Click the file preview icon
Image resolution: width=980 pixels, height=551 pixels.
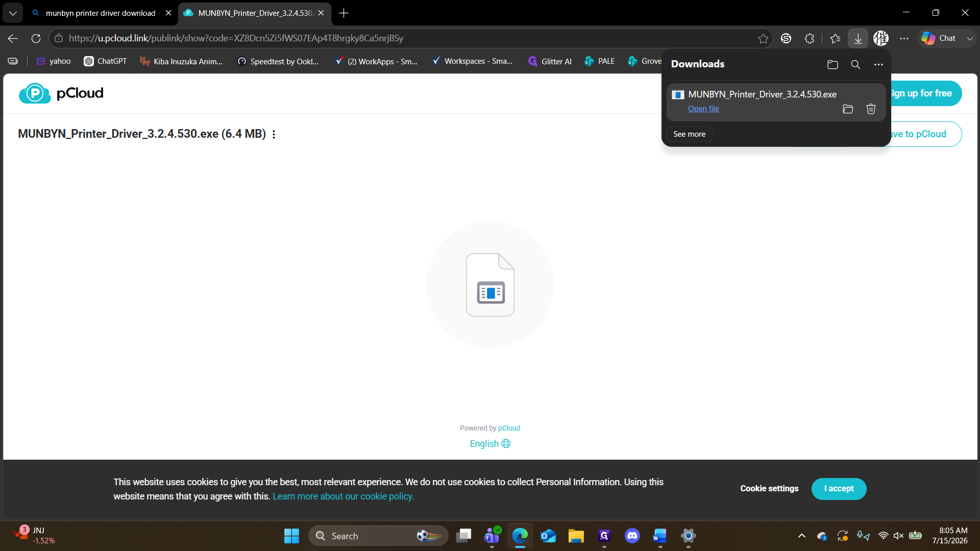(x=490, y=285)
